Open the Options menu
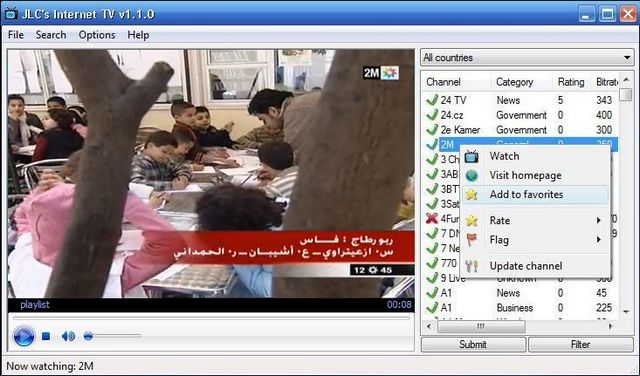This screenshot has width=640, height=376. 97,35
